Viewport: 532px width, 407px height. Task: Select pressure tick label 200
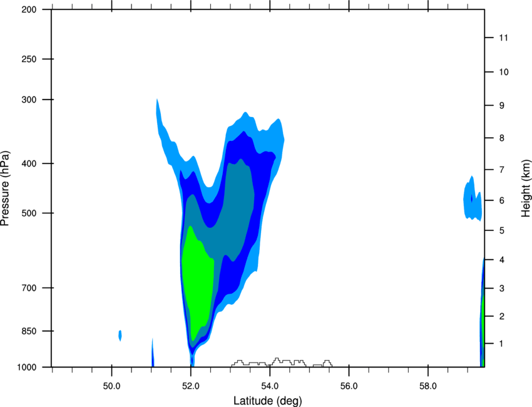[x=29, y=9]
